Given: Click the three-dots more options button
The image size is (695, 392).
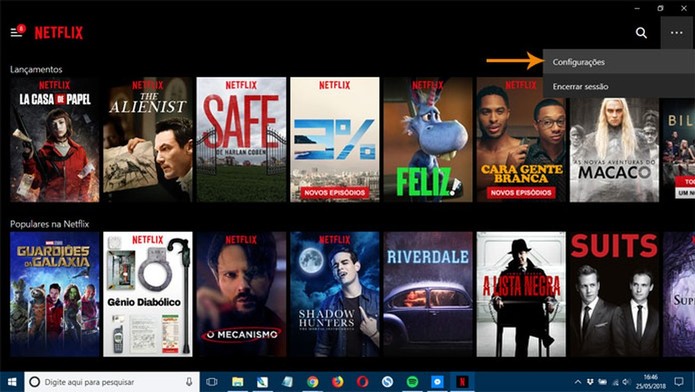Looking at the screenshot, I should tap(676, 33).
